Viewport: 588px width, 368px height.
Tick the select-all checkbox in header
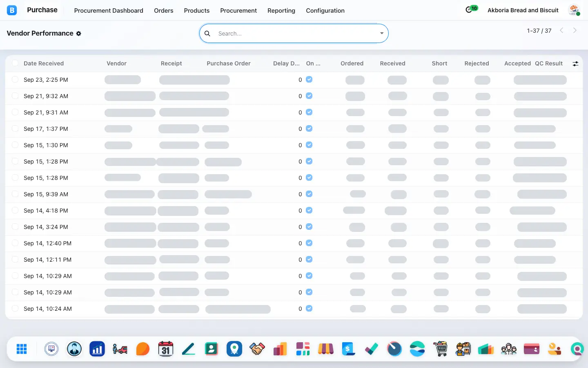[x=15, y=63]
